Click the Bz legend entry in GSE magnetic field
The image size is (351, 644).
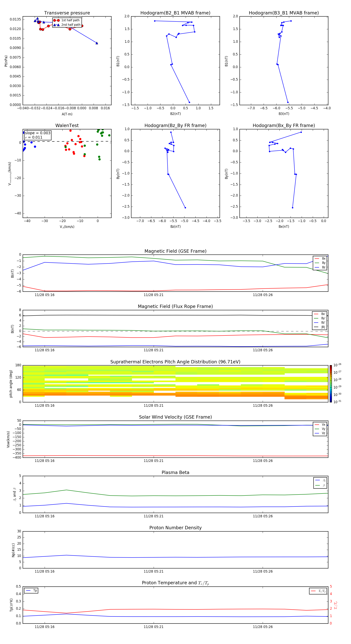pos(320,268)
